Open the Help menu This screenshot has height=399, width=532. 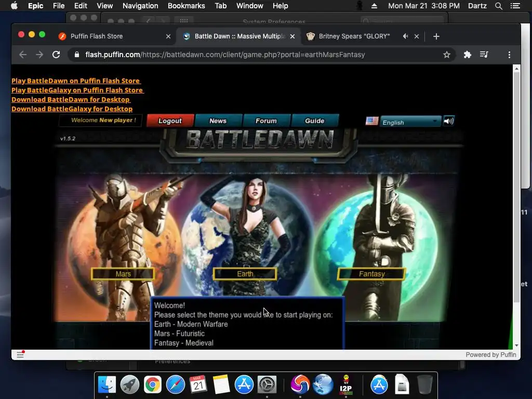point(280,6)
